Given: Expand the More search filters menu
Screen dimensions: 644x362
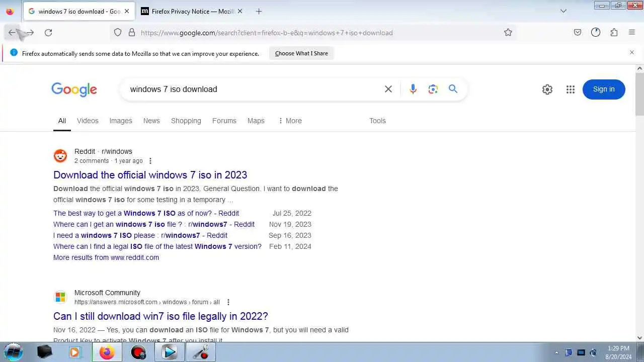Looking at the screenshot, I should point(290,121).
